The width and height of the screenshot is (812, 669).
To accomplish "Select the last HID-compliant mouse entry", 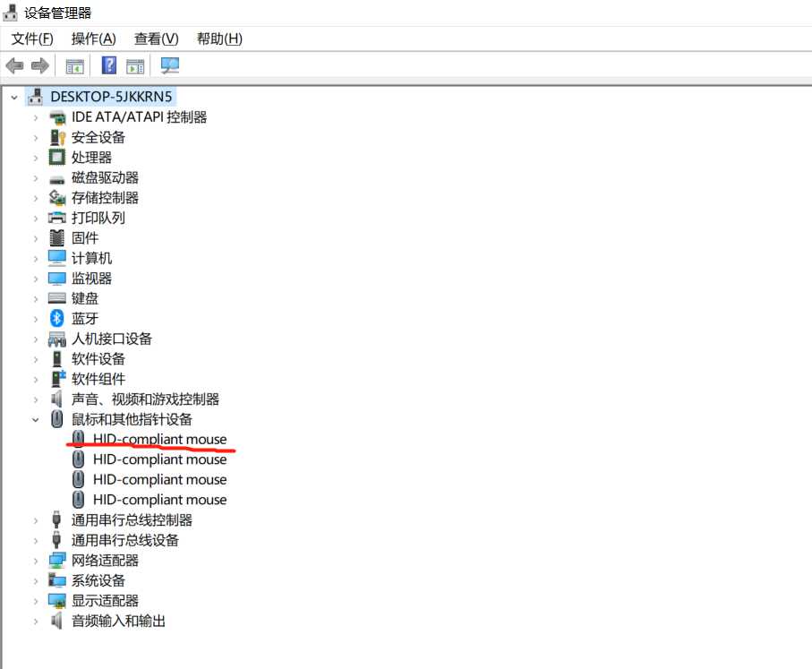I will click(159, 500).
